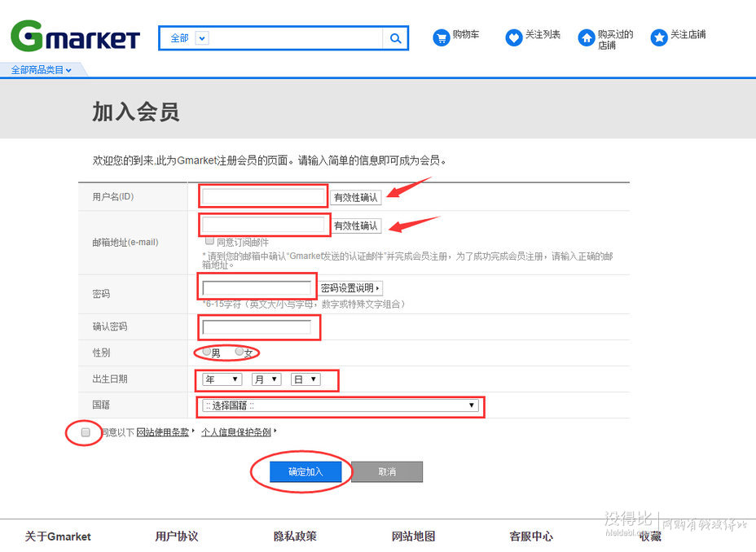Open the 关注店铺 star icon
Viewport: 756px width, 552px height.
[659, 37]
